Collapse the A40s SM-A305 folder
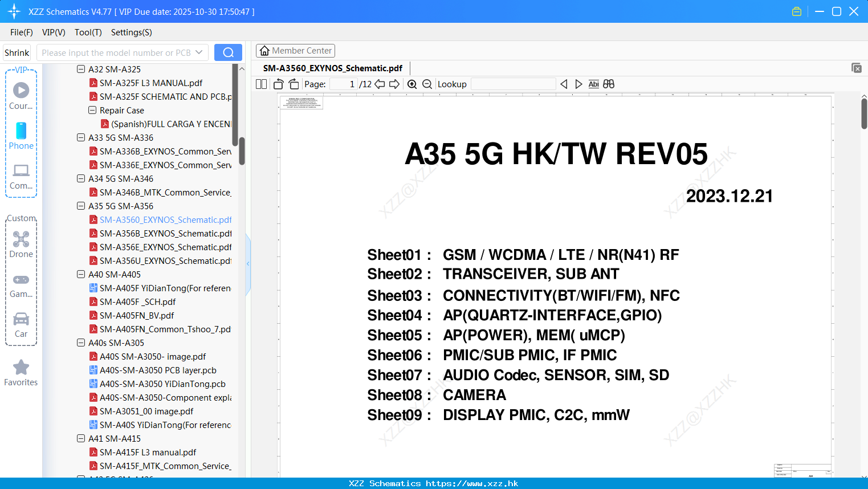The height and width of the screenshot is (489, 868). (81, 343)
